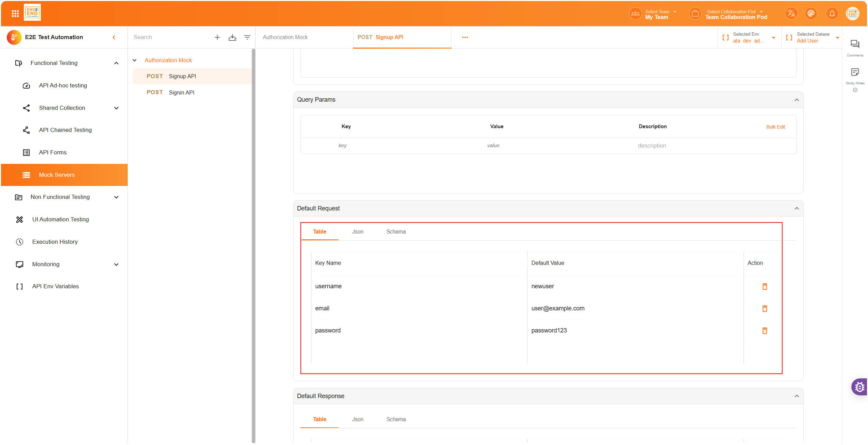Delete the username row with the trash icon
The height and width of the screenshot is (445, 868).
pos(765,287)
